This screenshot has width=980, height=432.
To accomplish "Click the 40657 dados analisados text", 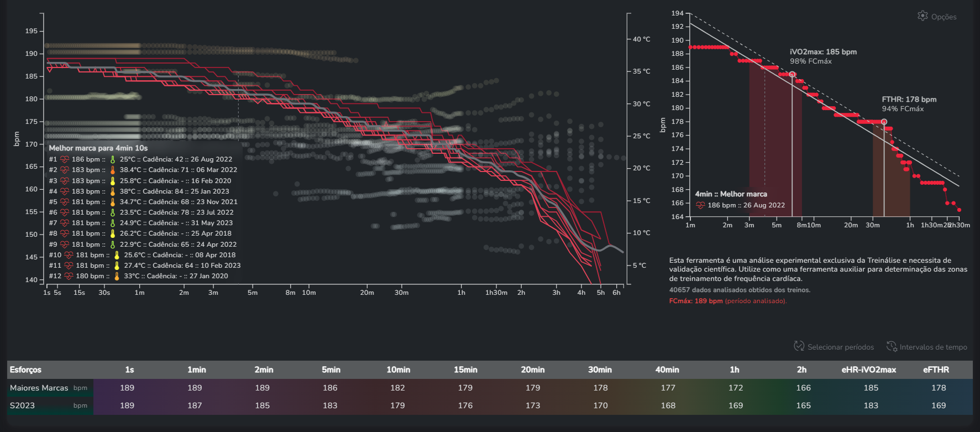I will tap(740, 290).
